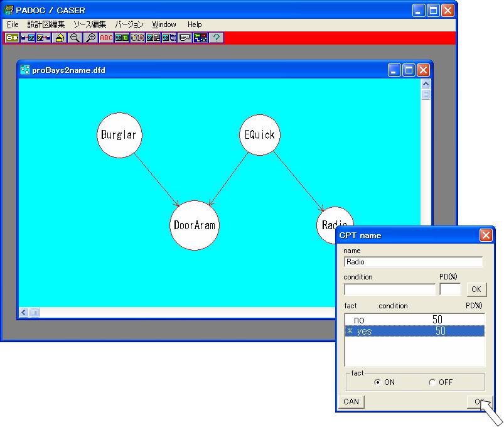The image size is (504, 427).
Task: Click the name field containing Radio
Action: pyautogui.click(x=413, y=262)
